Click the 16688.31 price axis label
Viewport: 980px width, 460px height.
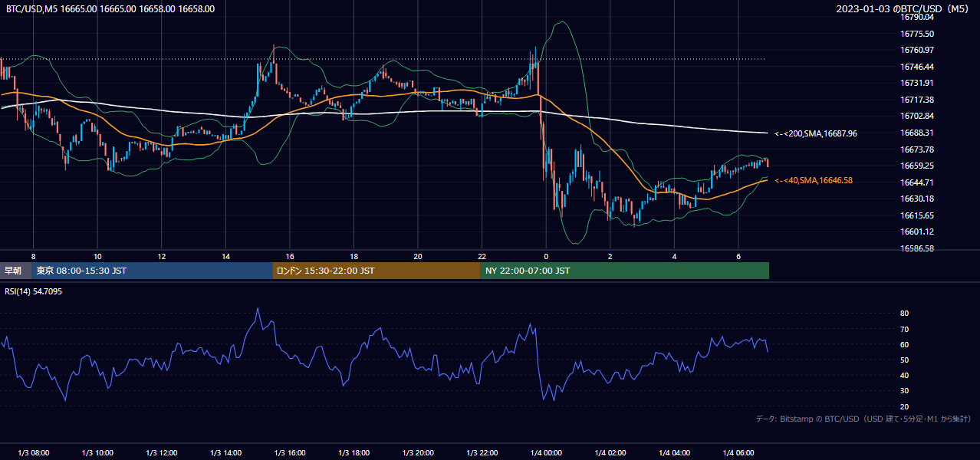[x=917, y=133]
